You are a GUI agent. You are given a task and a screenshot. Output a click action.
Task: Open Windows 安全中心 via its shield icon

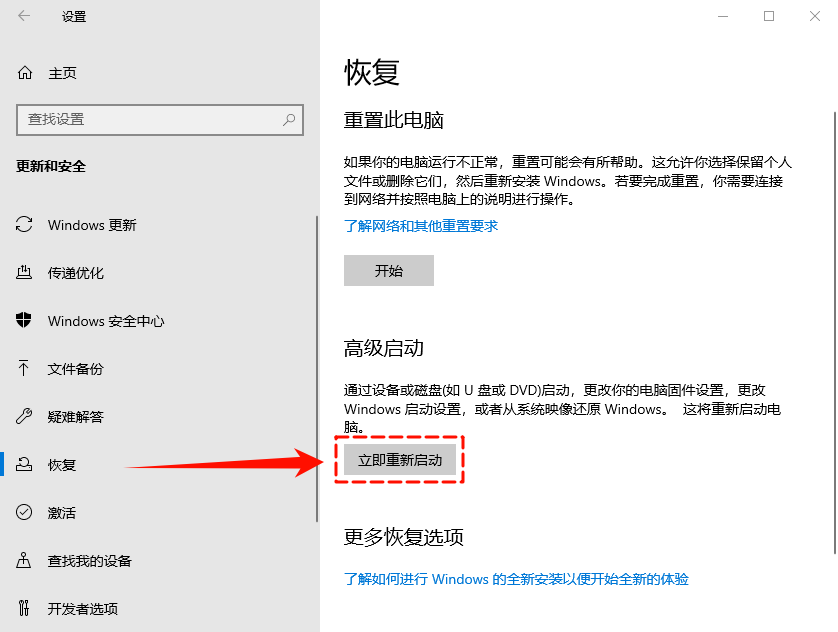(x=22, y=321)
